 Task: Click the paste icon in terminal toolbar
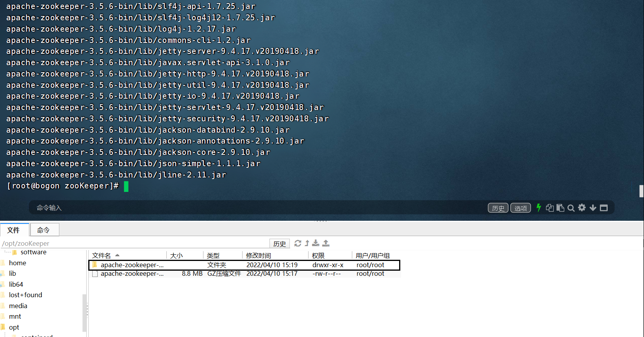point(560,208)
